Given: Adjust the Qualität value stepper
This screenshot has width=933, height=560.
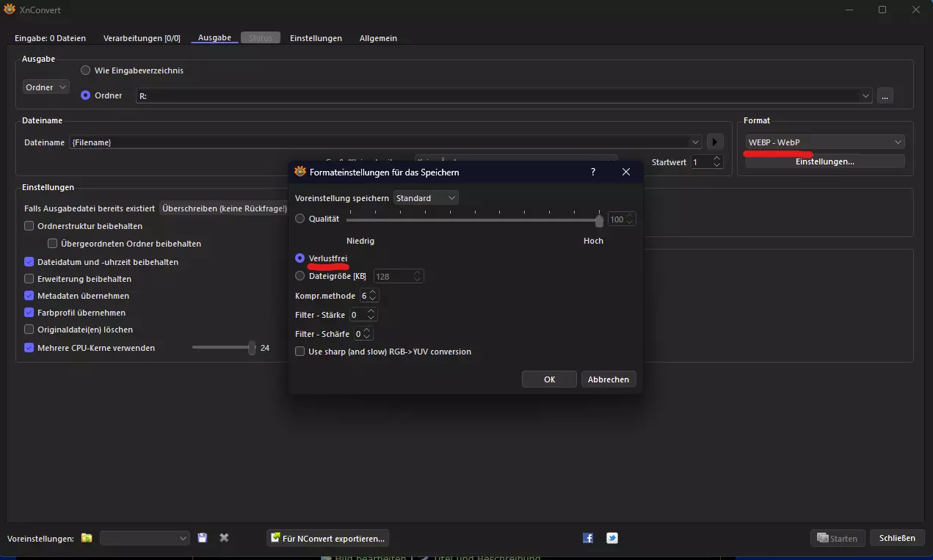Looking at the screenshot, I should point(631,219).
